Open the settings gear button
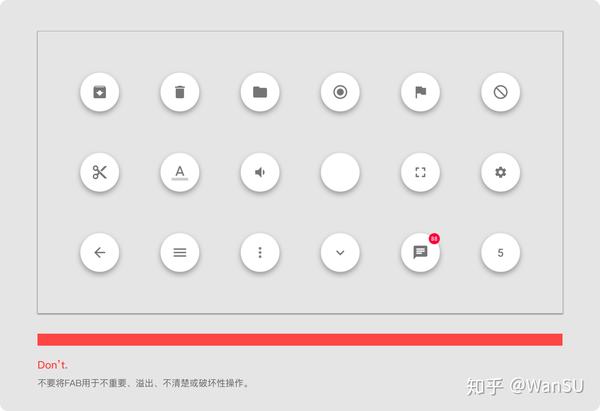 pyautogui.click(x=501, y=172)
